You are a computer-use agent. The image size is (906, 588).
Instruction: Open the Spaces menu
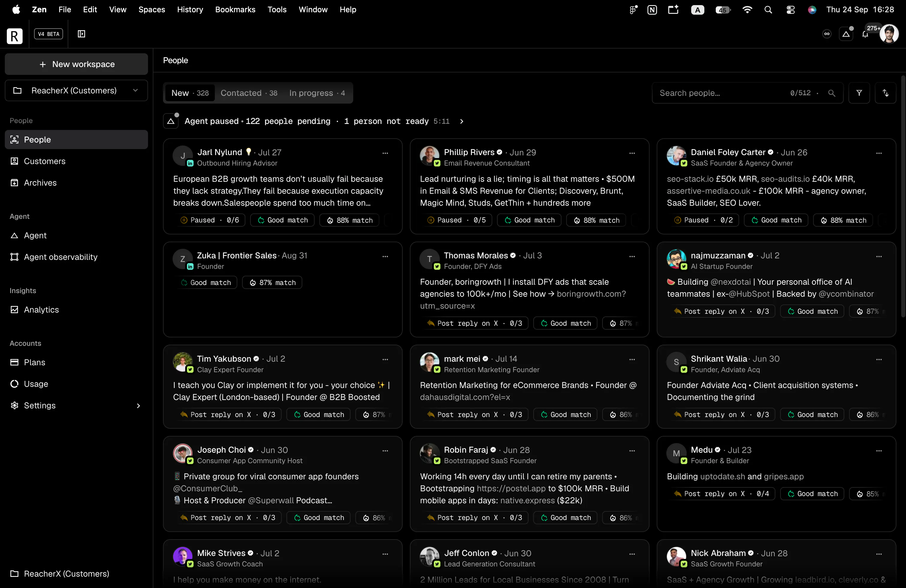click(152, 10)
